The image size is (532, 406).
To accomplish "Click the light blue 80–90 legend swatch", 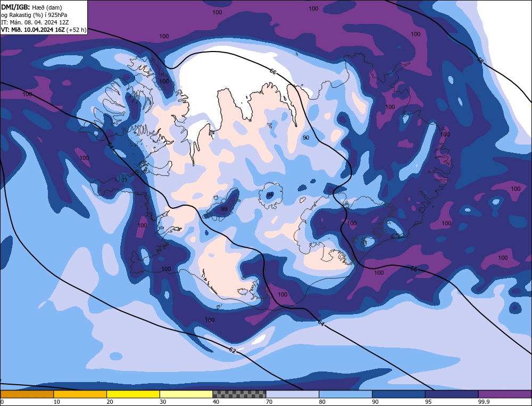I will pos(345,394).
